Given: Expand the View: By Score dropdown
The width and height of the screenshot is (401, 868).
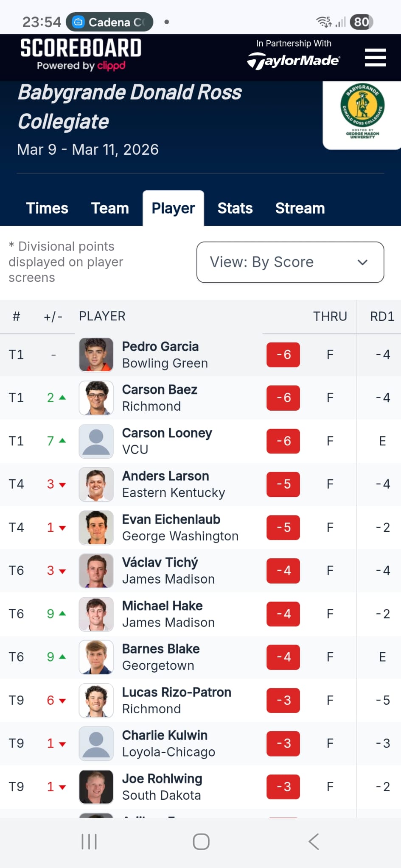Looking at the screenshot, I should pyautogui.click(x=290, y=262).
